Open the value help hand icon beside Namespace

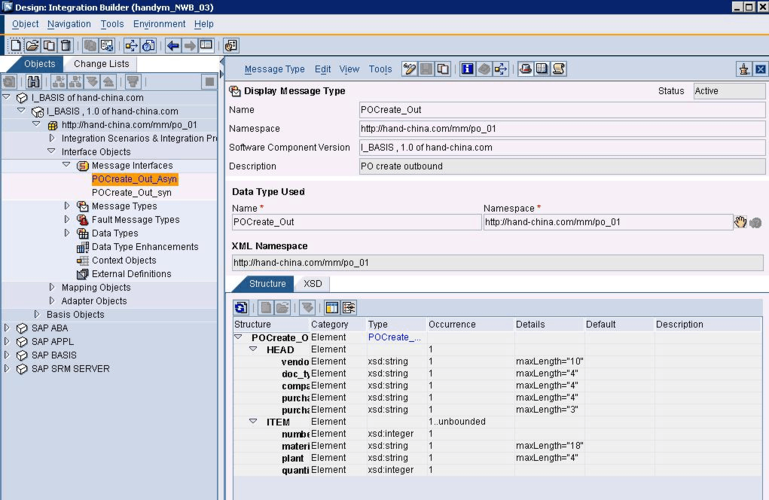[x=740, y=222]
